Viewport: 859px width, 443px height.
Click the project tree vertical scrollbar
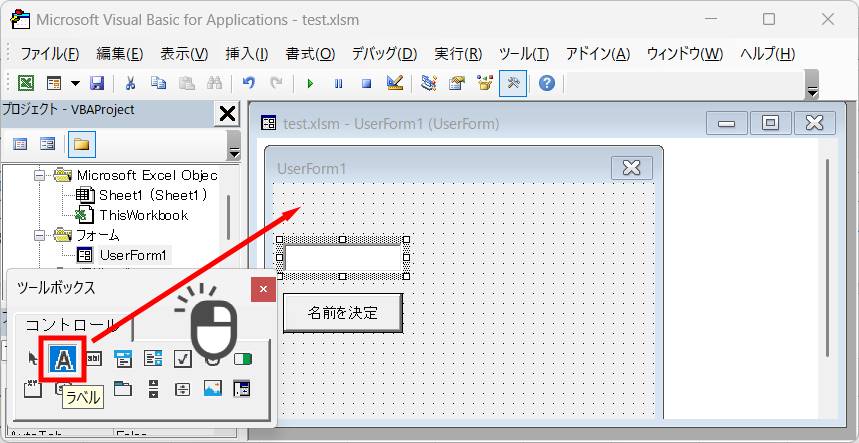click(228, 216)
